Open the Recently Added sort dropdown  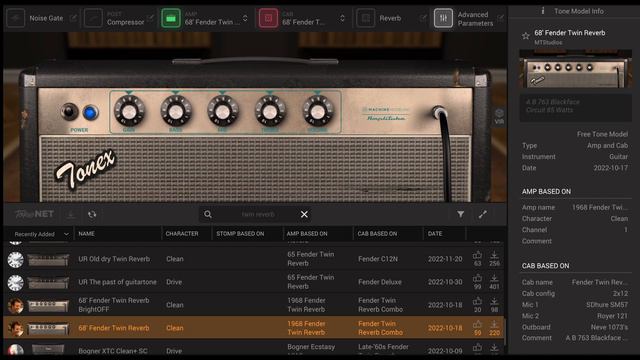pos(41,234)
